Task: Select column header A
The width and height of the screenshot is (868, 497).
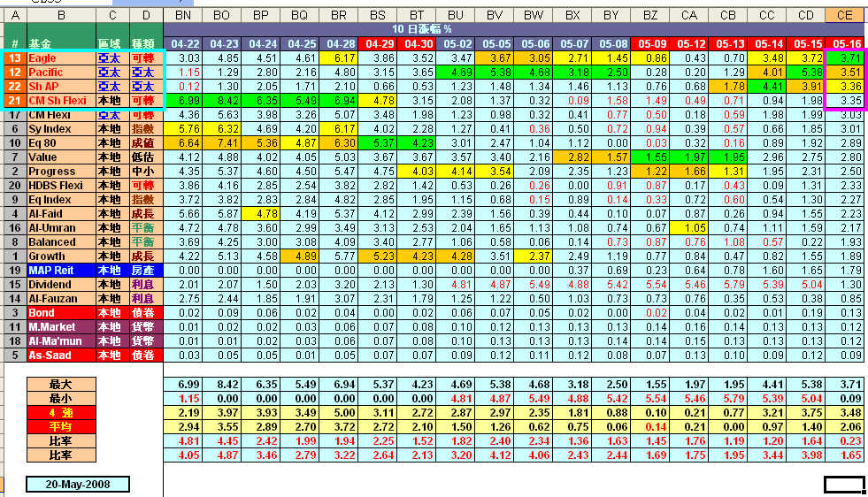Action: [15, 16]
